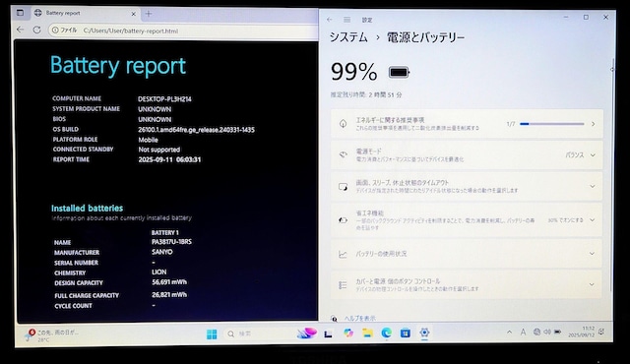This screenshot has height=364, width=630.
Task: Click the Installed batteries heading
Action: click(x=88, y=208)
